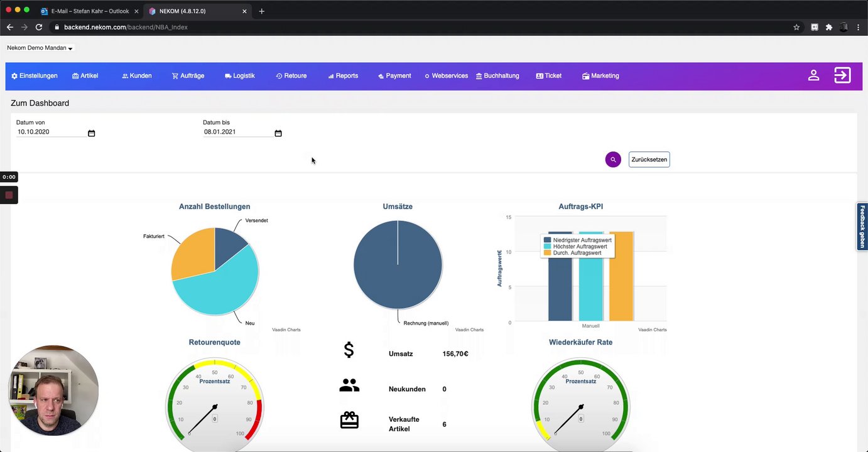Click the Datum von input field
This screenshot has width=868, height=452.
point(51,132)
